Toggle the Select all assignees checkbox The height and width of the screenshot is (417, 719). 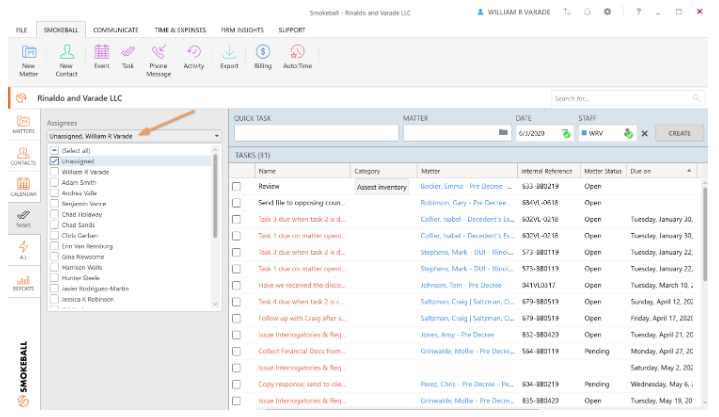pos(55,150)
